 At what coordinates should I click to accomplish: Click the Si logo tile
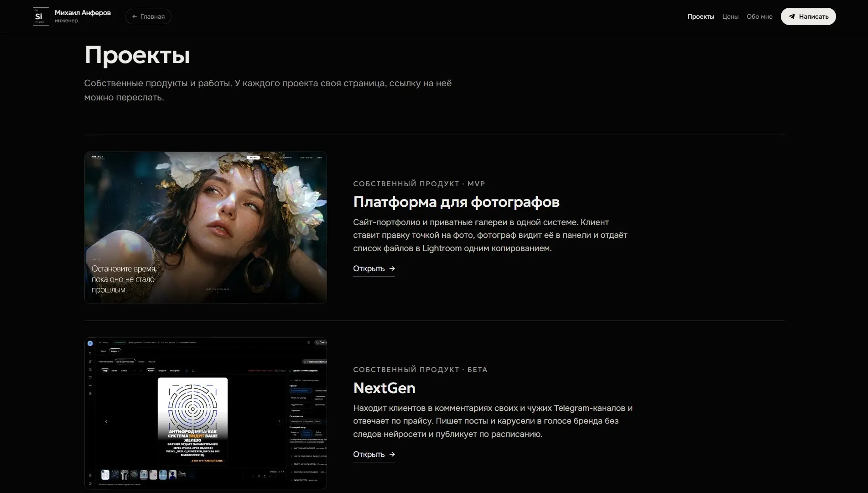coord(41,16)
